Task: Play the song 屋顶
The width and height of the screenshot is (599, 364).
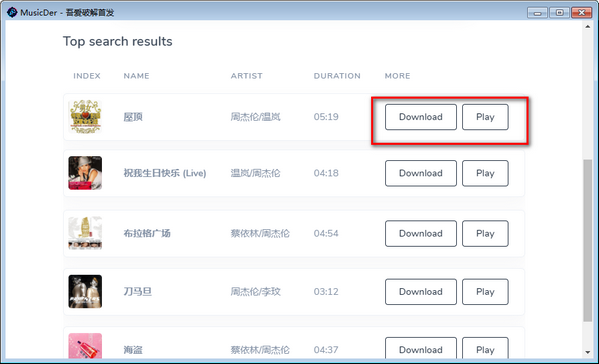Action: [485, 117]
